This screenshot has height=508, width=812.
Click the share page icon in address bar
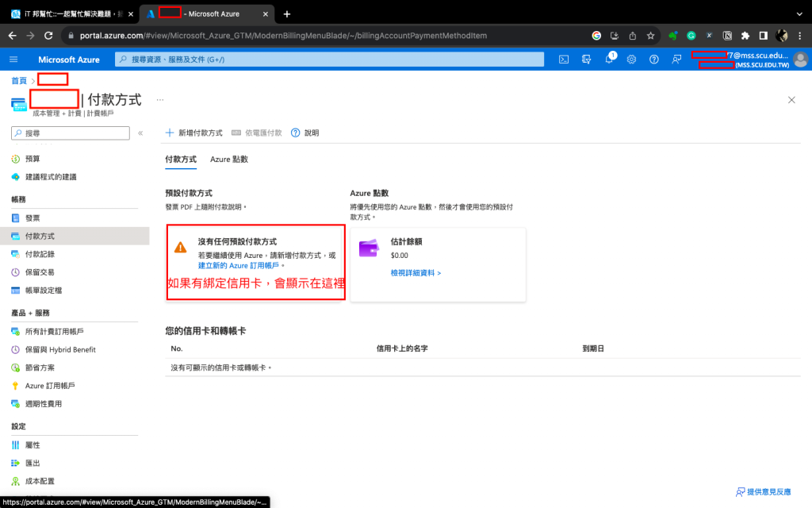click(632, 36)
